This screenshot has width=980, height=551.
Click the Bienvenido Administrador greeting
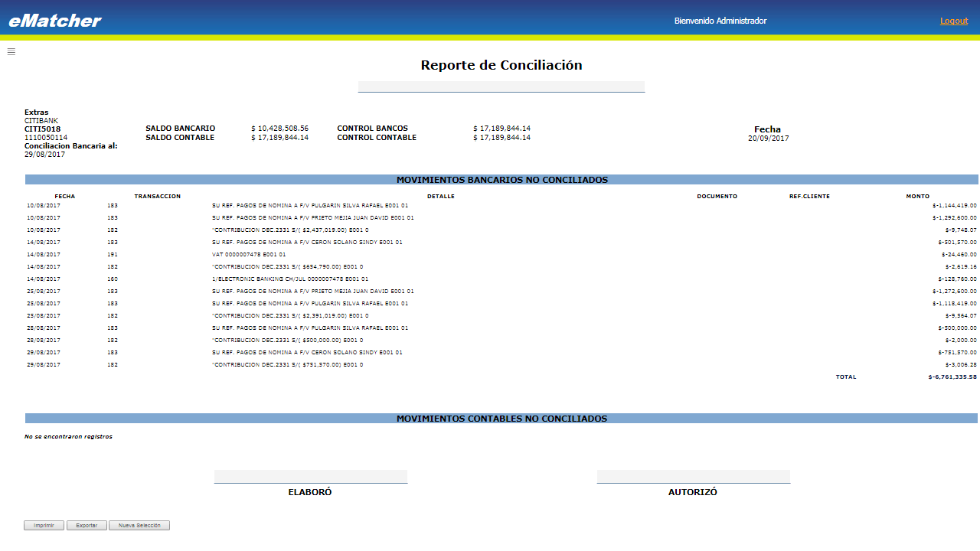point(720,21)
